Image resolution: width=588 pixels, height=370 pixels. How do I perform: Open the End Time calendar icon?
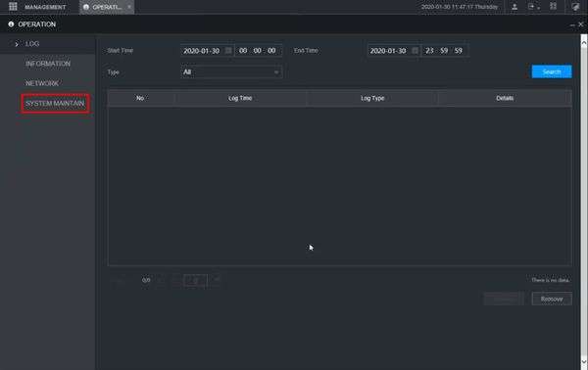(x=415, y=50)
